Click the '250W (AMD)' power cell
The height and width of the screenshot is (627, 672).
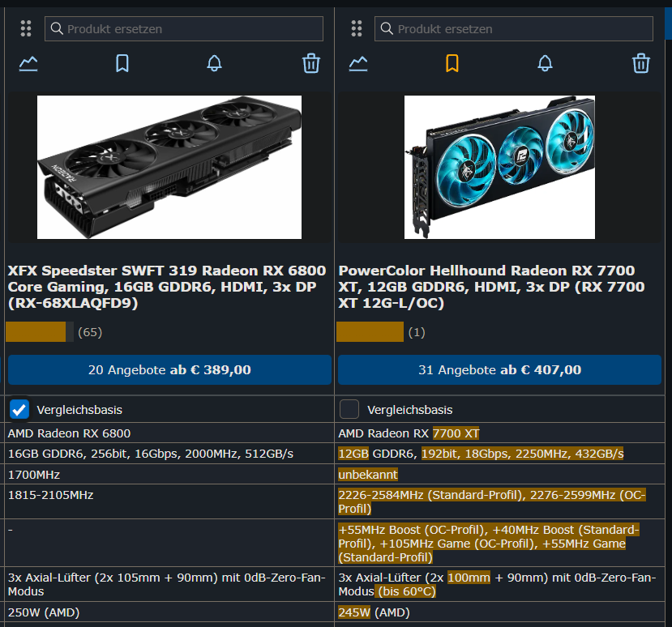(x=169, y=612)
